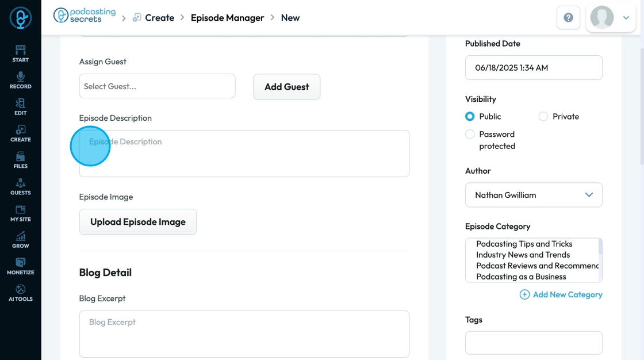644x360 pixels.
Task: Open the Start section in sidebar
Action: [x=20, y=53]
